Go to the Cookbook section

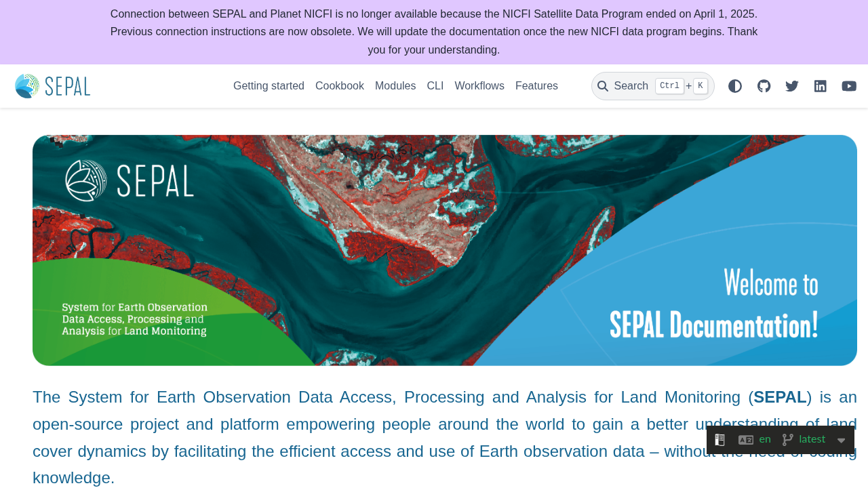pos(340,86)
